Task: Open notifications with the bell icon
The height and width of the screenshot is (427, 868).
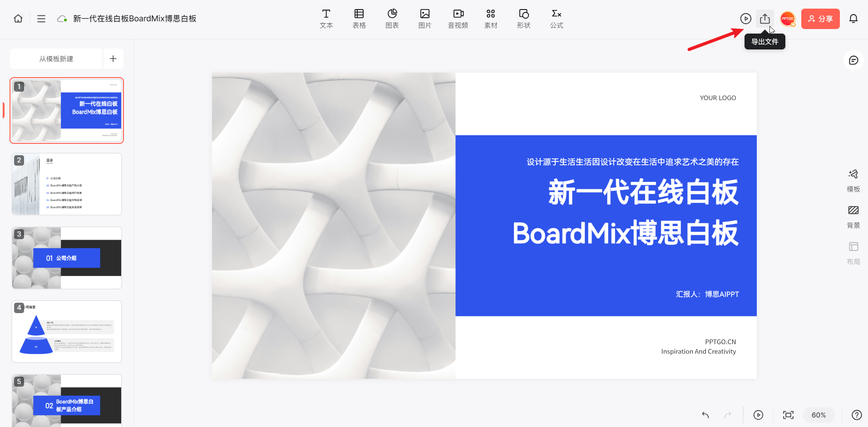Action: tap(853, 19)
